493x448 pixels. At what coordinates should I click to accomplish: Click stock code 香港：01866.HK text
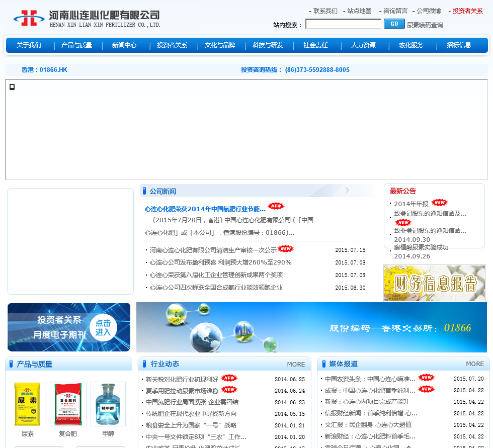[x=44, y=70]
